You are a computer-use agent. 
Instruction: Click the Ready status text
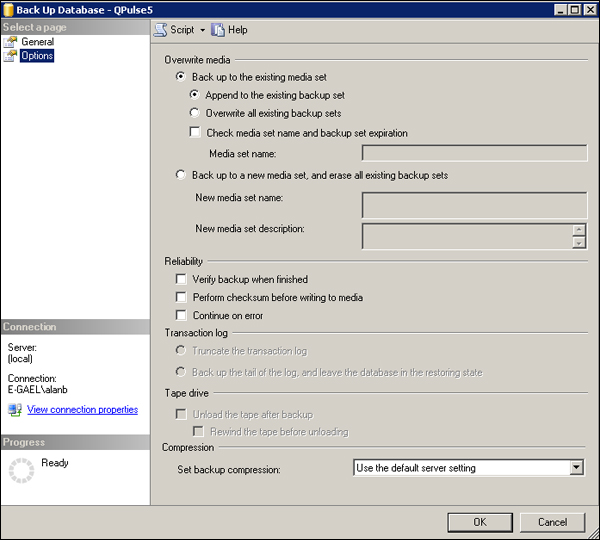coord(55,463)
